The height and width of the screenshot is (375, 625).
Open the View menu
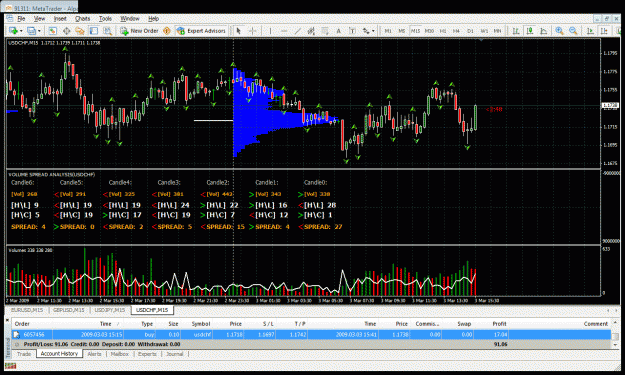click(x=39, y=18)
